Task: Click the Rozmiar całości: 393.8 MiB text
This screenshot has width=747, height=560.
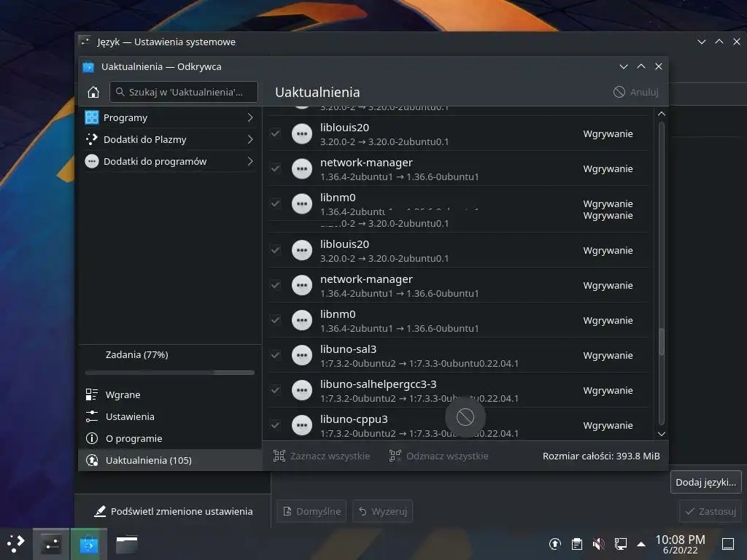Action: [x=601, y=456]
